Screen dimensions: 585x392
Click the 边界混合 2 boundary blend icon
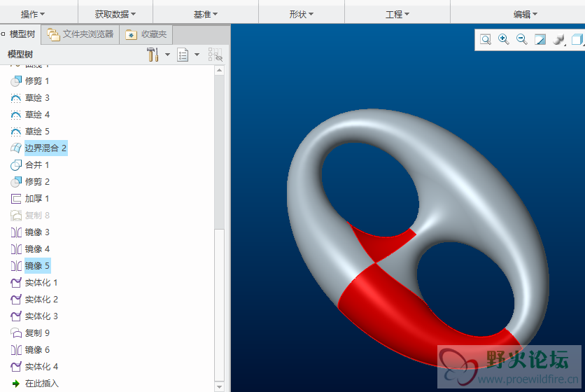click(x=15, y=148)
